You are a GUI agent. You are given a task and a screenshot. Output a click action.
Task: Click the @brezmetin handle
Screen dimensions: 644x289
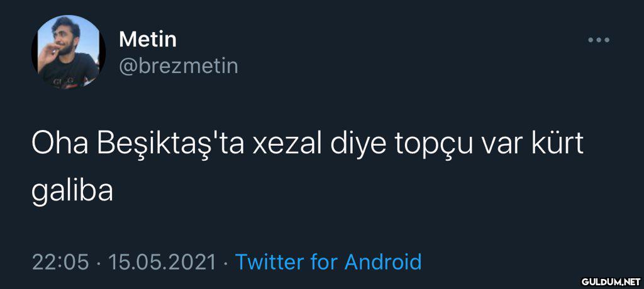(x=178, y=65)
